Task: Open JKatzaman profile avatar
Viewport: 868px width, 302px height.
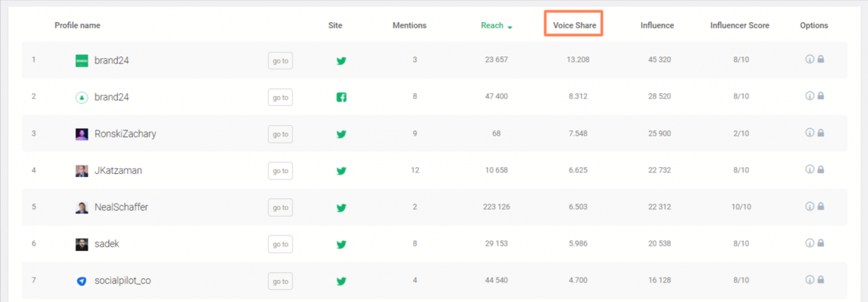Action: tap(82, 171)
